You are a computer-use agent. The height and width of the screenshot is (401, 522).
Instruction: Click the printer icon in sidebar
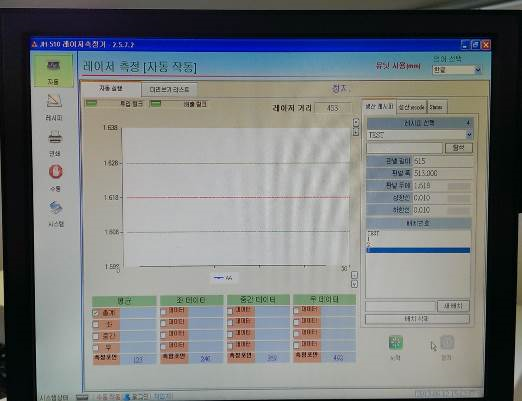55,143
